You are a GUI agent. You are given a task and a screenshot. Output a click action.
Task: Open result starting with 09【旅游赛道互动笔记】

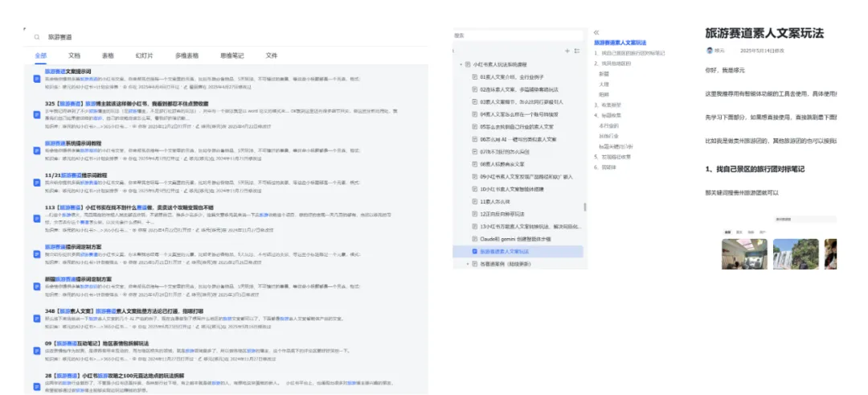(97, 343)
